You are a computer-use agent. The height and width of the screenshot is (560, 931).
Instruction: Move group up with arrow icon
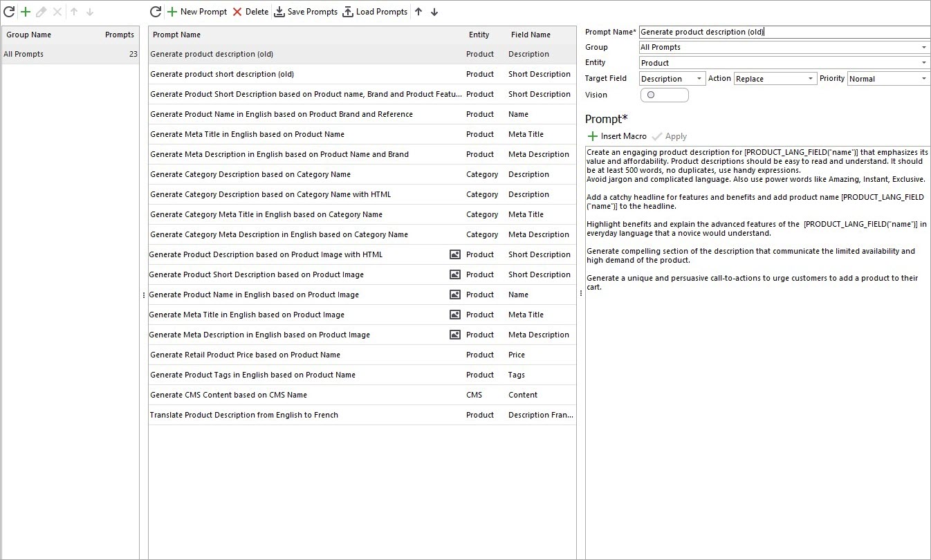pyautogui.click(x=74, y=12)
